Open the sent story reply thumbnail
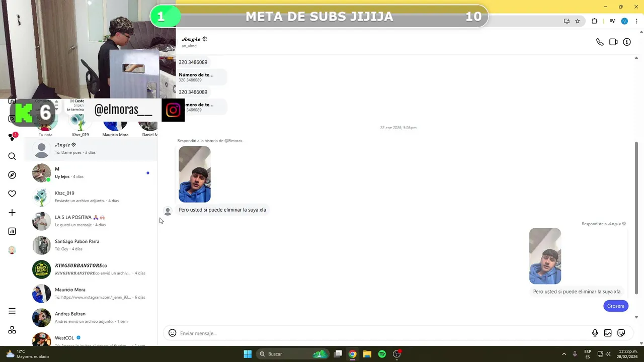The height and width of the screenshot is (362, 644). 545,256
